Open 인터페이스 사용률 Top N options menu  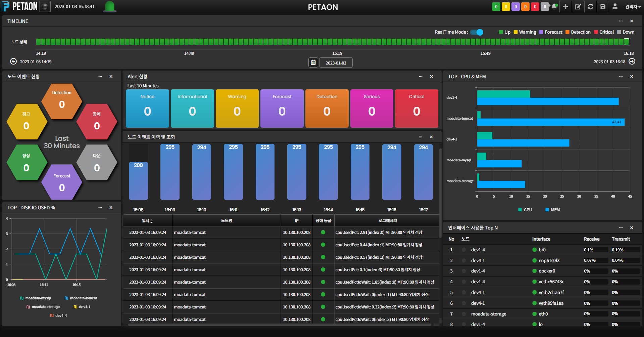click(621, 228)
